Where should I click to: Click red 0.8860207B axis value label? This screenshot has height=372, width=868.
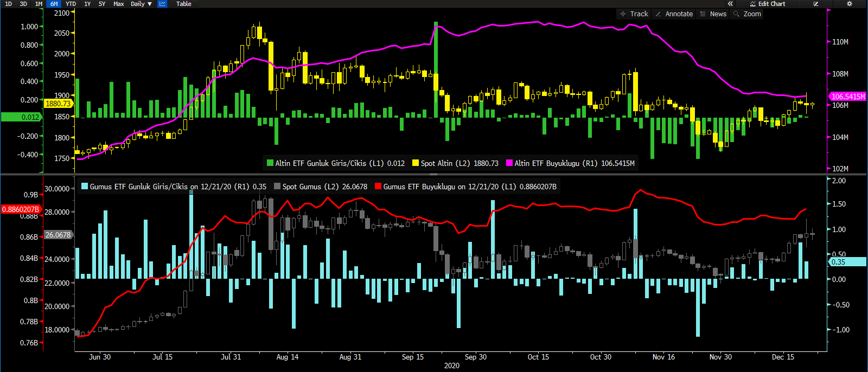[21, 209]
